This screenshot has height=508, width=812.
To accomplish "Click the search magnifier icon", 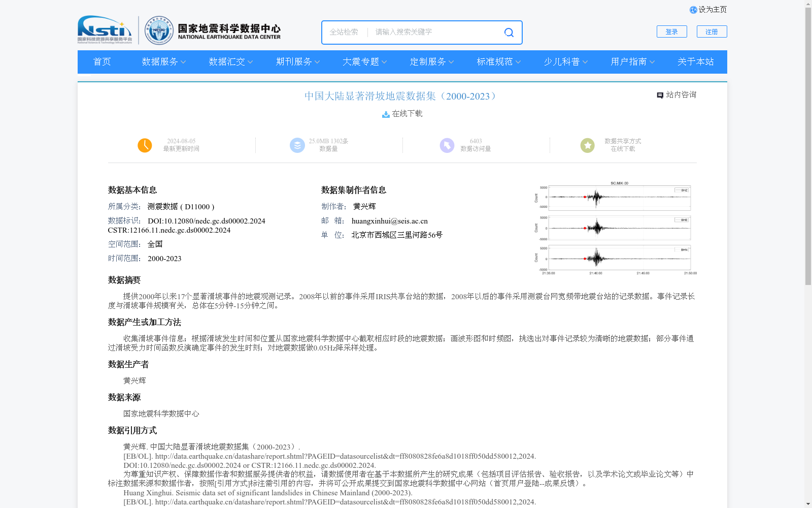I will (509, 33).
